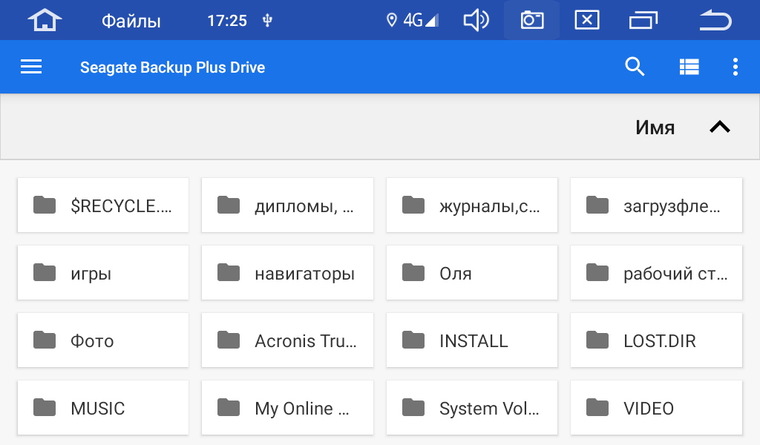Close app using boxed X icon
The height and width of the screenshot is (445, 760).
pos(588,20)
